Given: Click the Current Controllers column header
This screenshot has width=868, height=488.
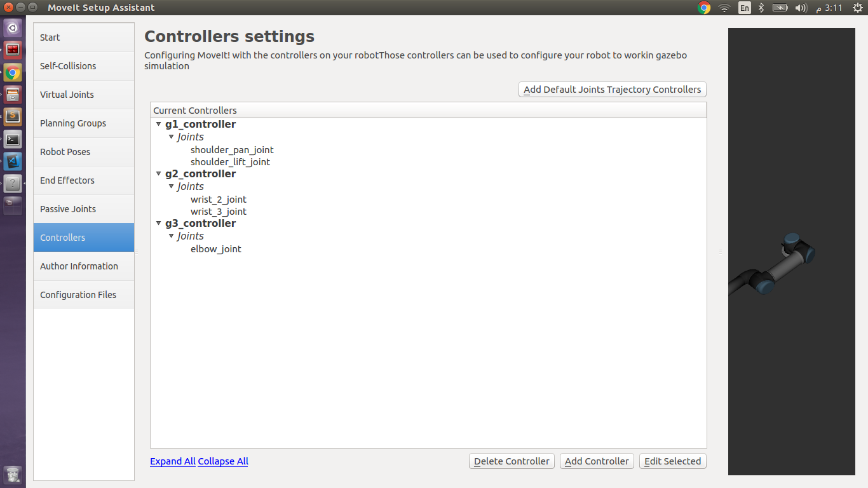Looking at the screenshot, I should point(428,111).
